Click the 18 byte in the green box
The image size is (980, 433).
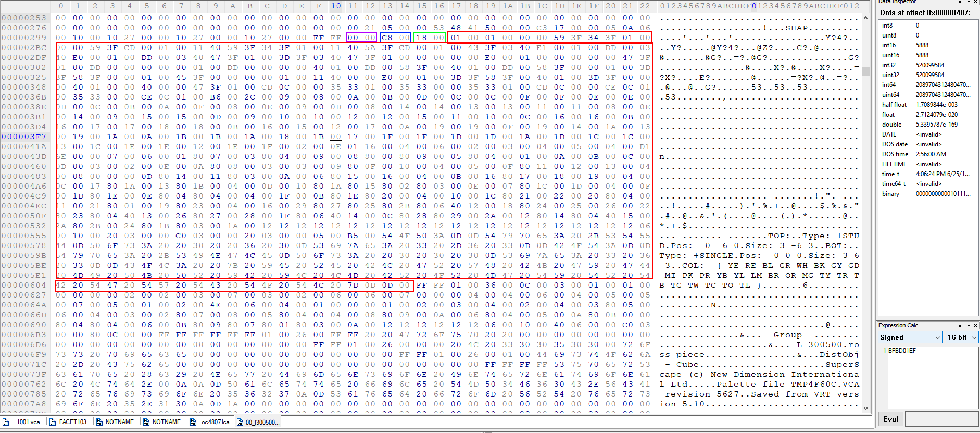click(421, 38)
